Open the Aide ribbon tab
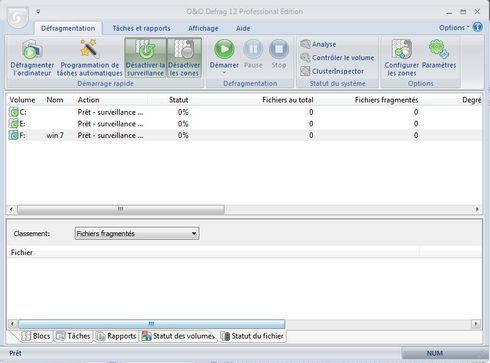490x363 pixels. (x=243, y=28)
